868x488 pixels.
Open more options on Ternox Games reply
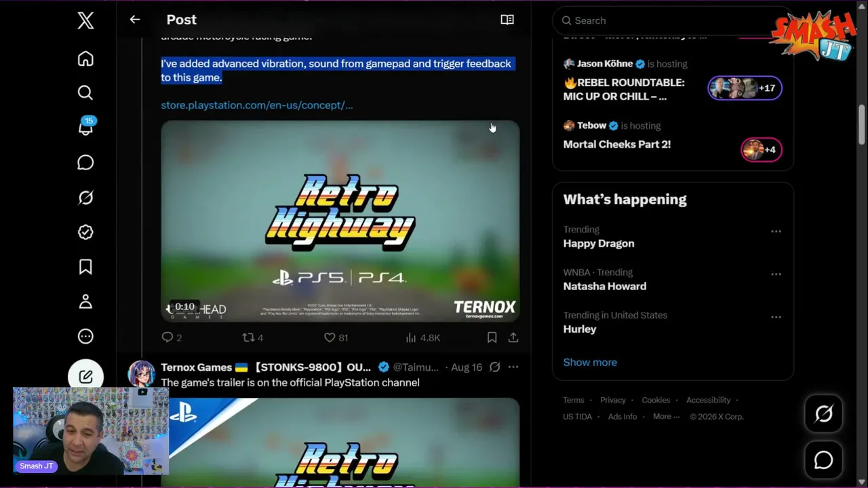pyautogui.click(x=513, y=367)
